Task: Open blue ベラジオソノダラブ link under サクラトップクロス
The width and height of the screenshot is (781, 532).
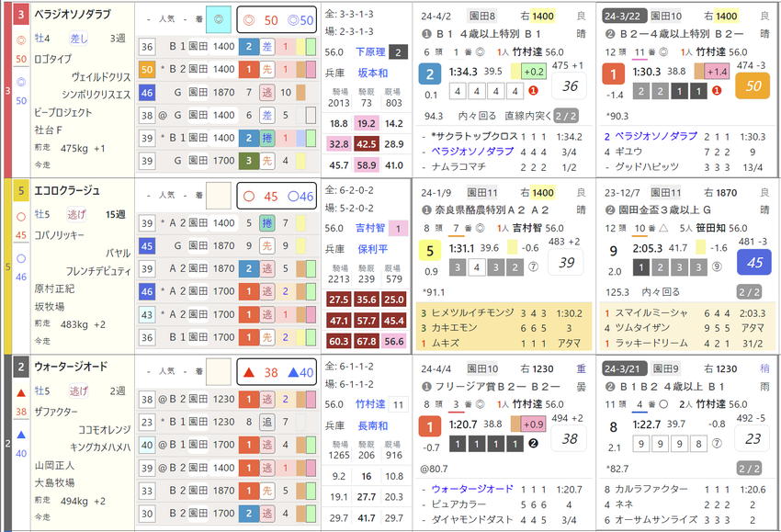Action: 472,152
